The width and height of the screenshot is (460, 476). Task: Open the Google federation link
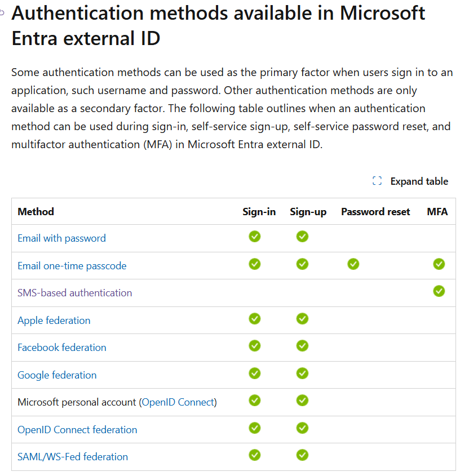tap(57, 375)
